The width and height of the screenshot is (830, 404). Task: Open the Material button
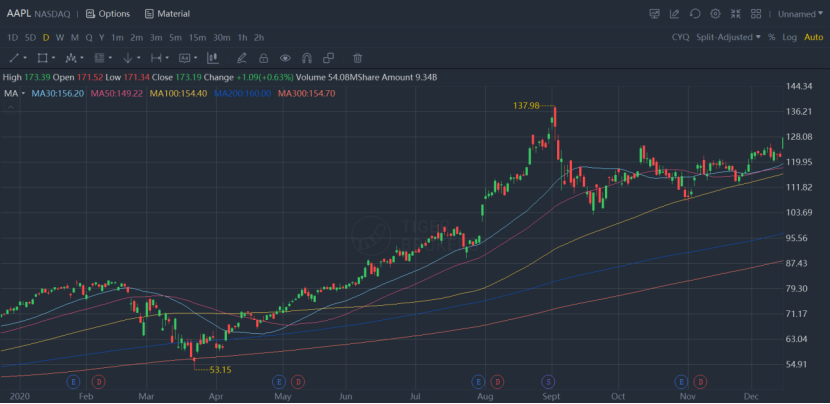click(167, 14)
